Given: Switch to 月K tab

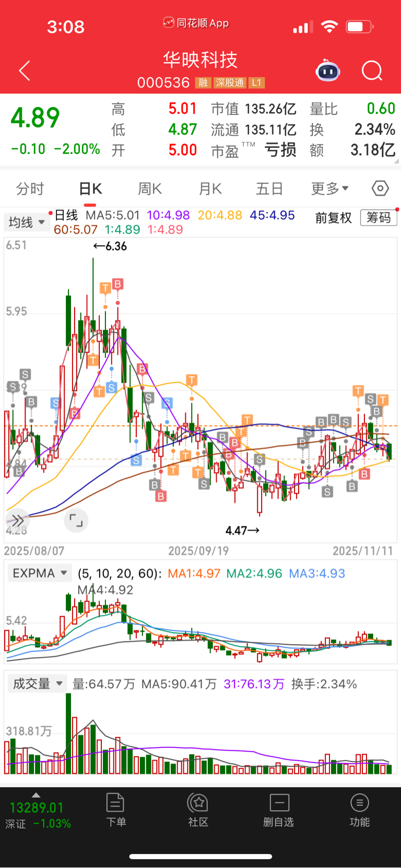Looking at the screenshot, I should [210, 188].
